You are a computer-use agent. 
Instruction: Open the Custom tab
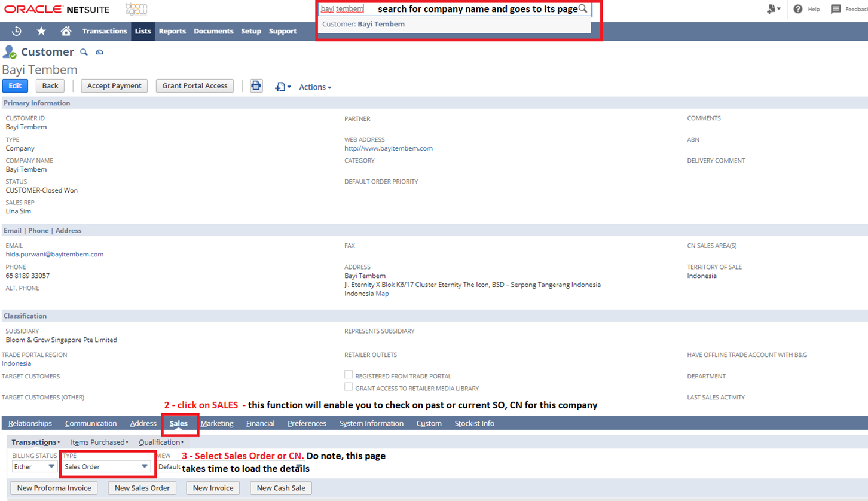(x=429, y=423)
